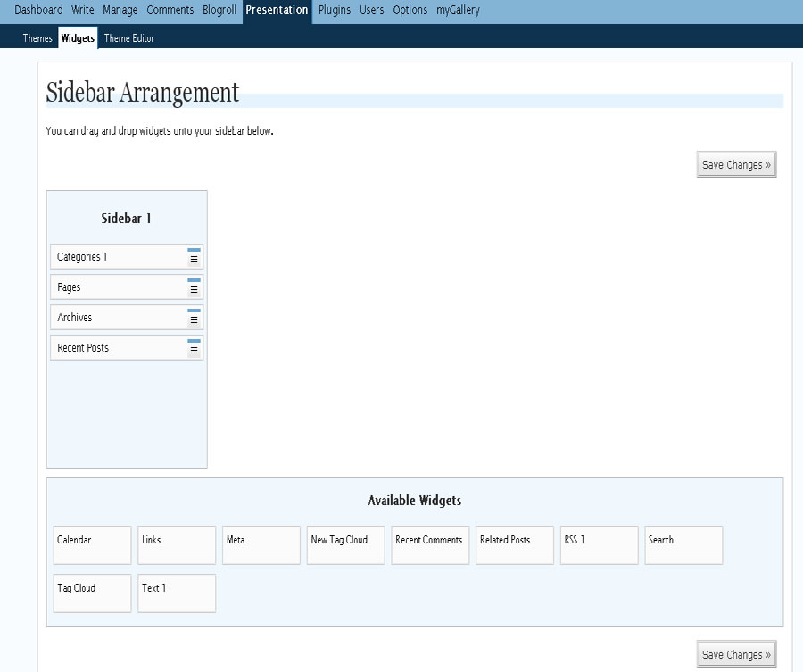This screenshot has width=803, height=672.
Task: Switch to the Themes subtab
Action: [37, 38]
